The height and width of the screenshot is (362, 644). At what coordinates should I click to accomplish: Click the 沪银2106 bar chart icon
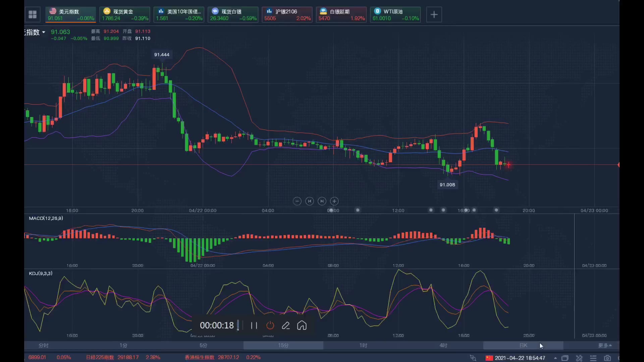pyautogui.click(x=269, y=11)
